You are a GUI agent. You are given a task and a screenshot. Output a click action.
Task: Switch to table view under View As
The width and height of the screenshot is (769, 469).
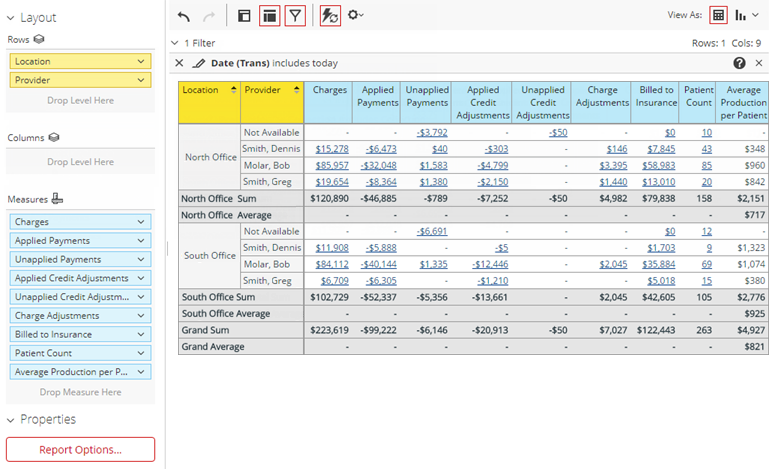tap(718, 15)
